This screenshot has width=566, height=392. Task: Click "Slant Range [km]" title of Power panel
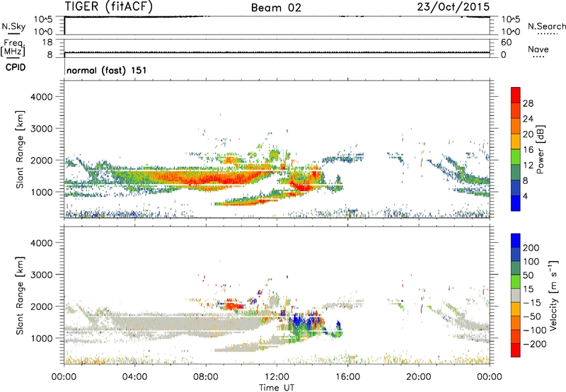[20, 149]
